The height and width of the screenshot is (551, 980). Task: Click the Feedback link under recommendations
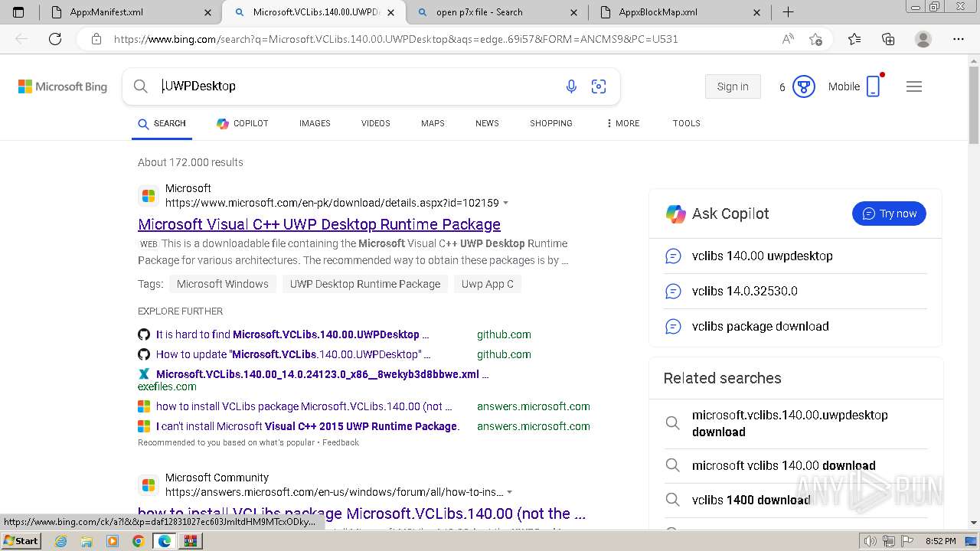(341, 442)
